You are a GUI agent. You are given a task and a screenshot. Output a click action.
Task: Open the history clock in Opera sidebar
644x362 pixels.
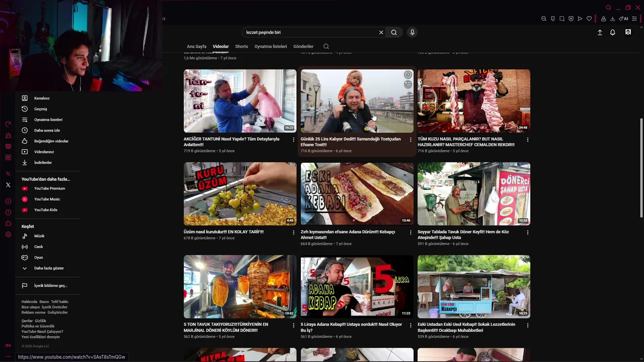click(8, 213)
